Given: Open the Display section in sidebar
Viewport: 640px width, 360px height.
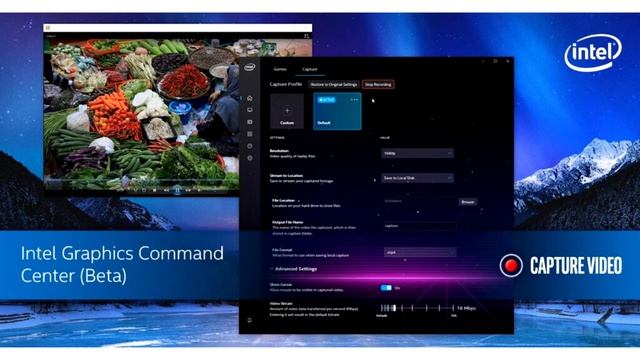Looking at the screenshot, I should click(249, 110).
